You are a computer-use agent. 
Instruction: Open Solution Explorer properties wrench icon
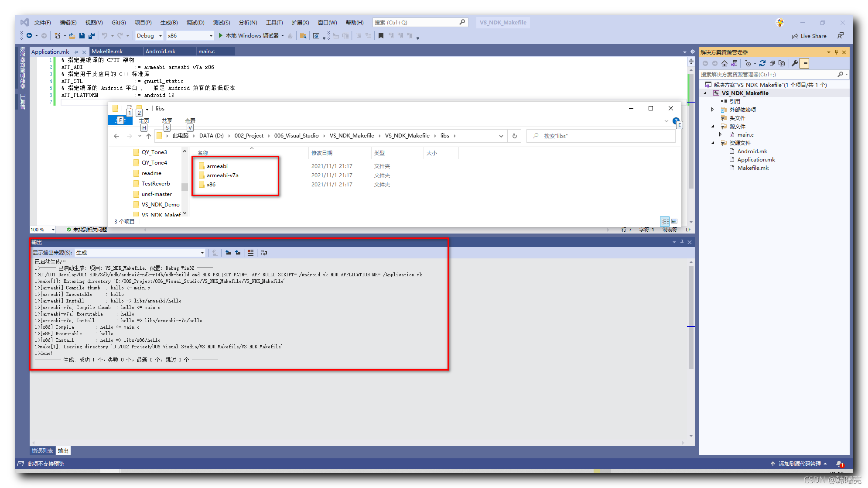coord(795,63)
